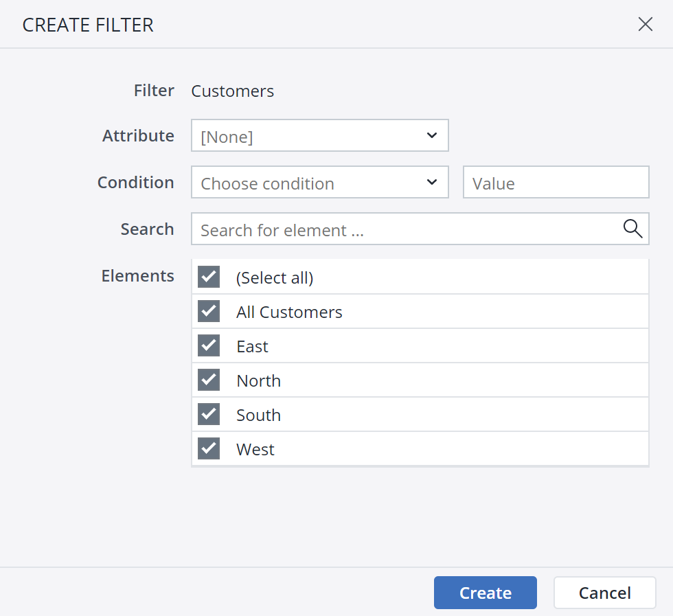Click the Create button

pyautogui.click(x=485, y=592)
